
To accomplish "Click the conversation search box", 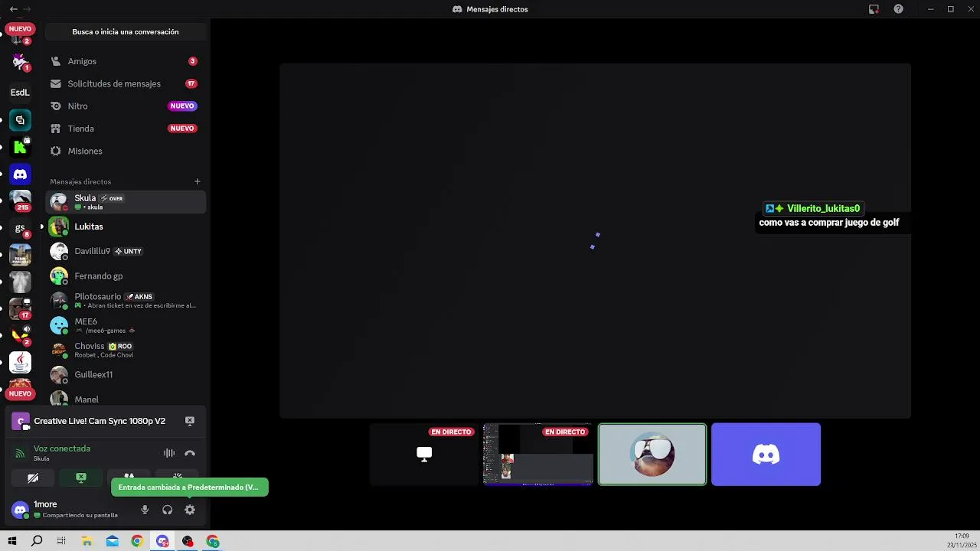I will [x=126, y=32].
